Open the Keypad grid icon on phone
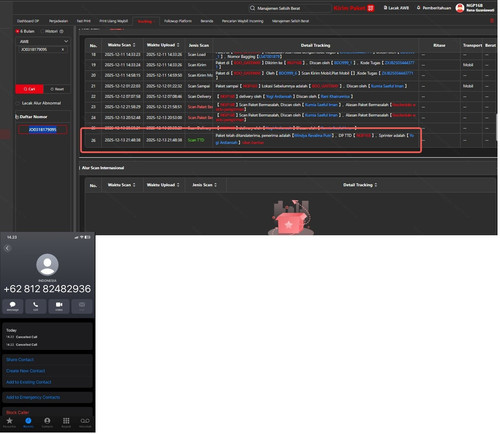Image resolution: width=500 pixels, height=434 pixels. coord(66,422)
